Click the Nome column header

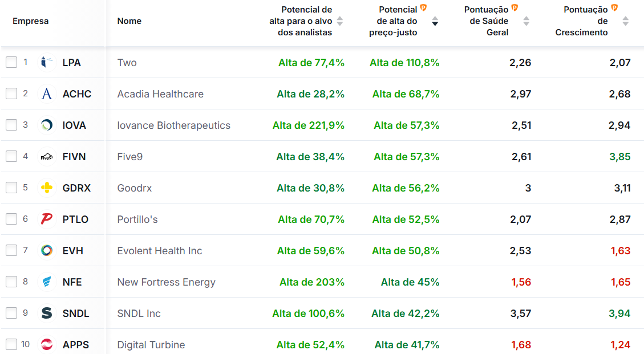[129, 21]
